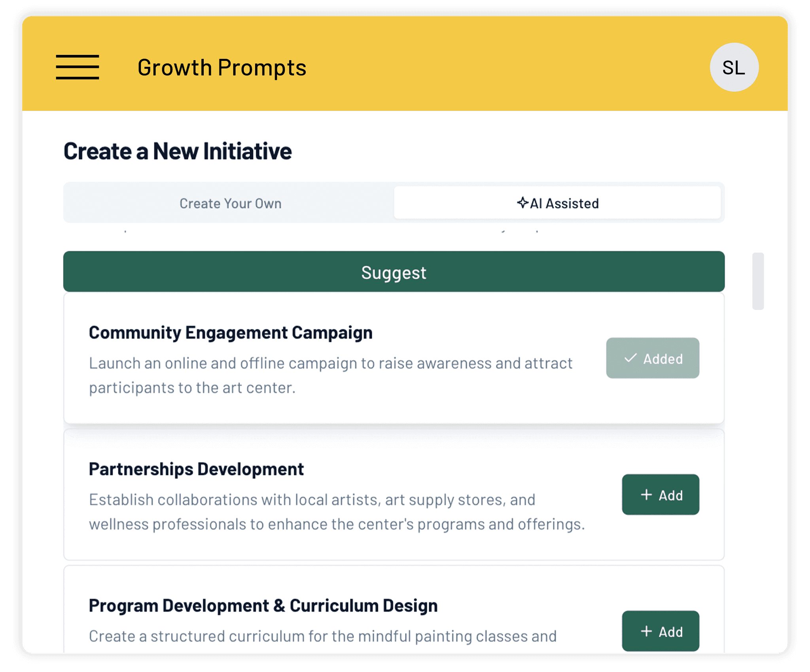Select the AI Assisted tab
810x672 pixels.
[x=558, y=203]
